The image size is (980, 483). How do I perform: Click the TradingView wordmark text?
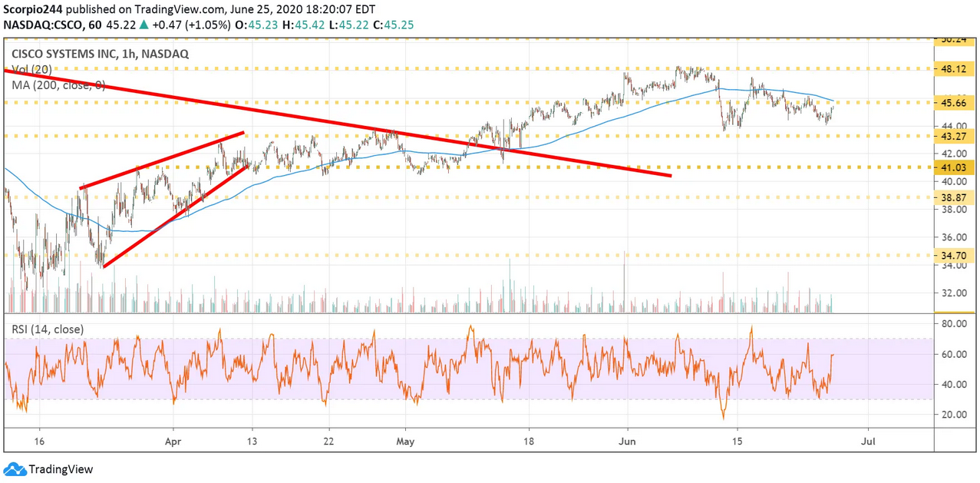[x=61, y=469]
